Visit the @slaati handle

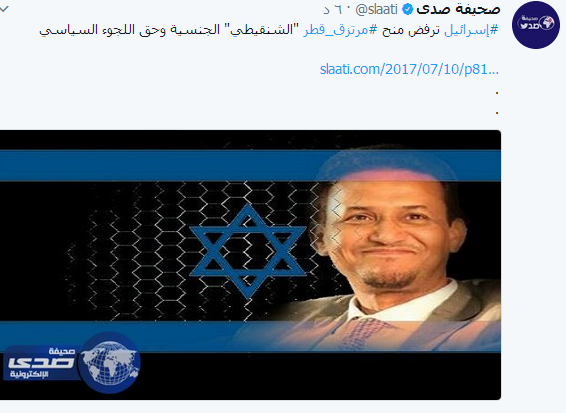pos(376,10)
